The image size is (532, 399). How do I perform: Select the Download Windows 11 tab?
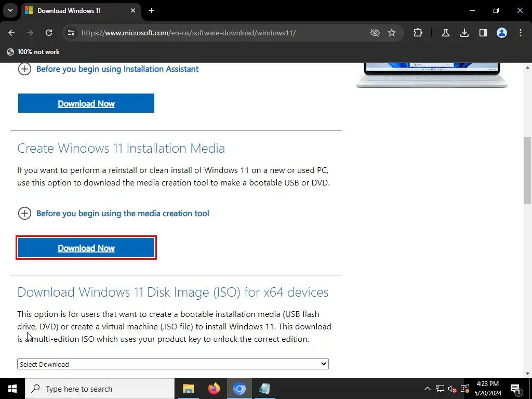click(82, 11)
